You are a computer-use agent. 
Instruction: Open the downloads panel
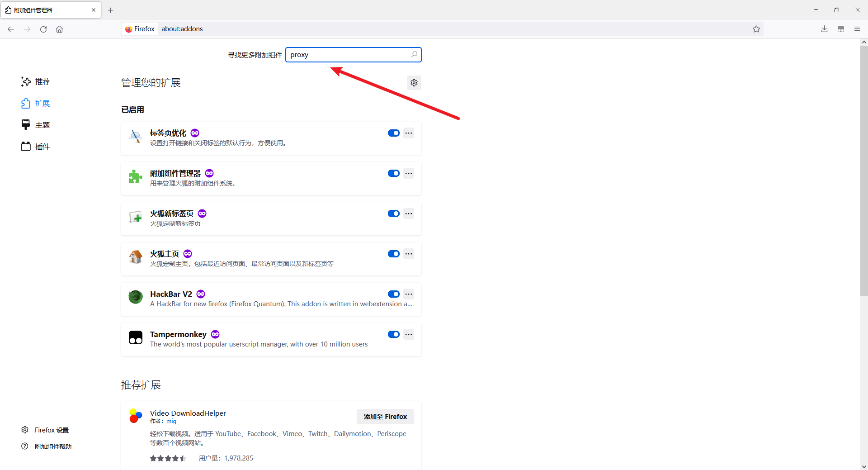click(825, 29)
